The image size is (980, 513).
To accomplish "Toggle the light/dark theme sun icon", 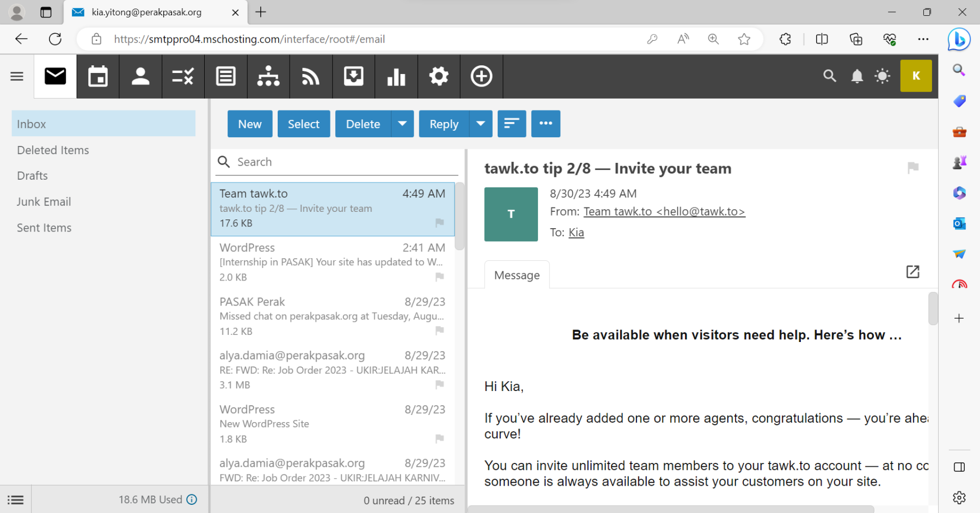I will pyautogui.click(x=882, y=76).
